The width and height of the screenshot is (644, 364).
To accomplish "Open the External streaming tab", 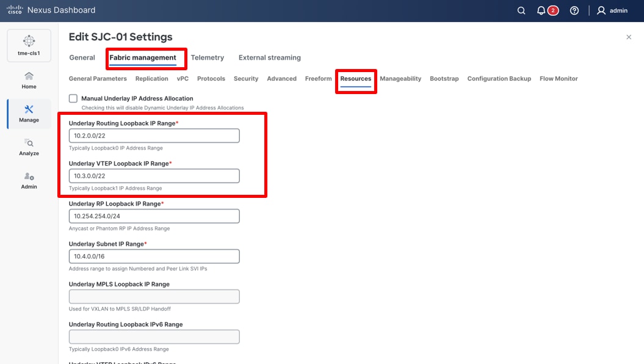I will pyautogui.click(x=269, y=57).
